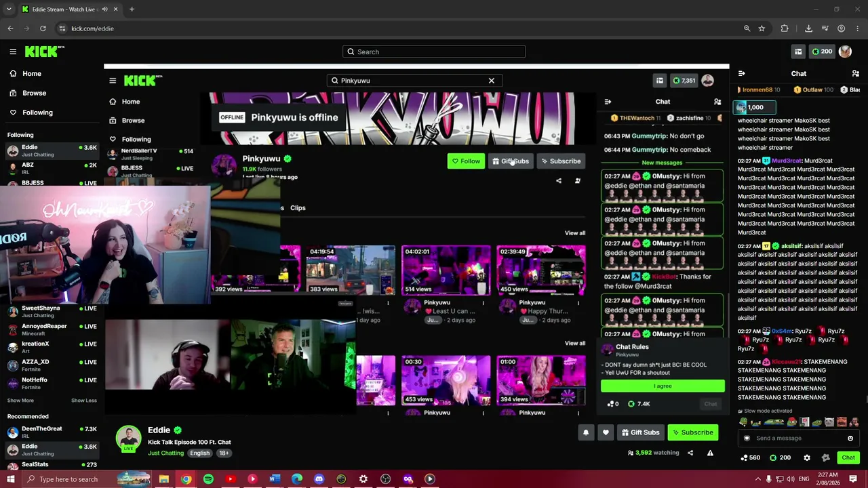Go back in Chrome navigation
Image resolution: width=868 pixels, height=488 pixels.
point(10,28)
